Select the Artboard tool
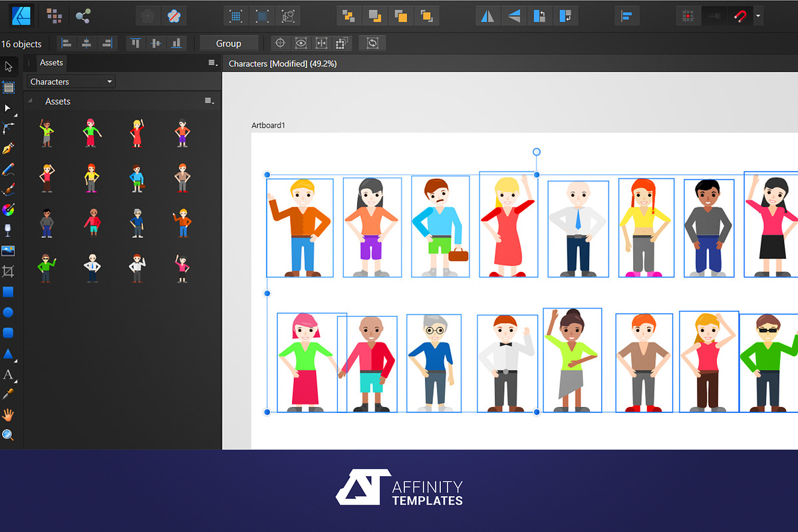This screenshot has height=532, width=798. [9, 87]
